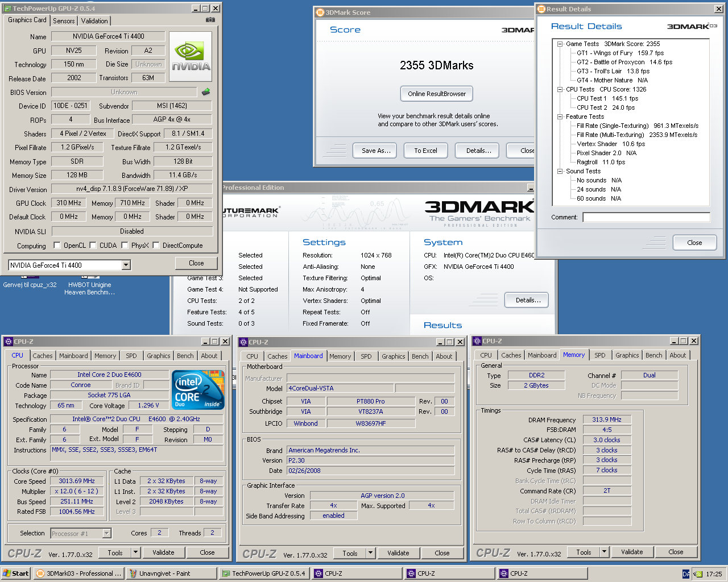Click Validate in Mainboard CPU-Z window
Image resolution: width=728 pixels, height=582 pixels.
[398, 553]
